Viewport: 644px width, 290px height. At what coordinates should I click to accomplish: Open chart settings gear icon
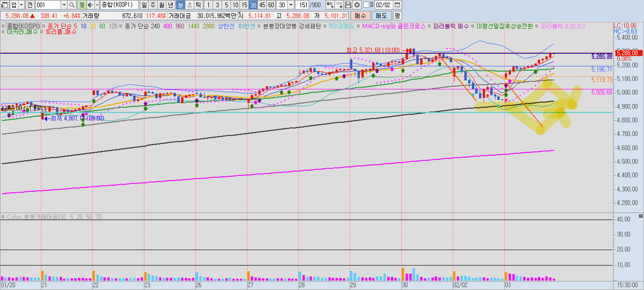(357, 5)
